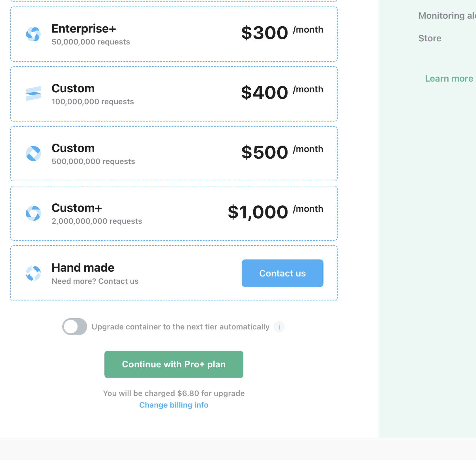This screenshot has height=460, width=476.
Task: Open the Learn more link
Action: pos(449,78)
